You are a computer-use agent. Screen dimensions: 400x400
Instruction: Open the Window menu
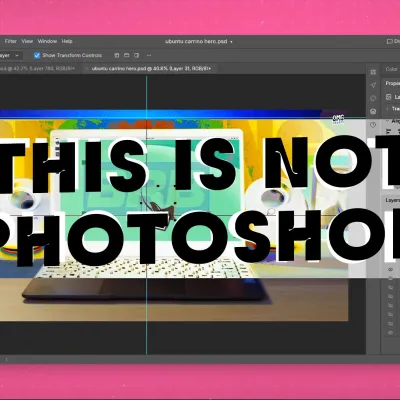pos(47,41)
